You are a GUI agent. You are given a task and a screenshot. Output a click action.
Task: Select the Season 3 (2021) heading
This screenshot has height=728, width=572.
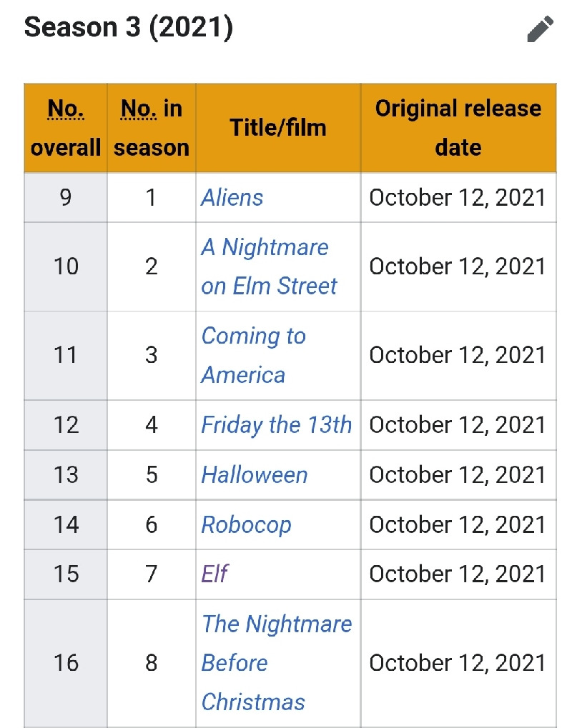point(128,27)
